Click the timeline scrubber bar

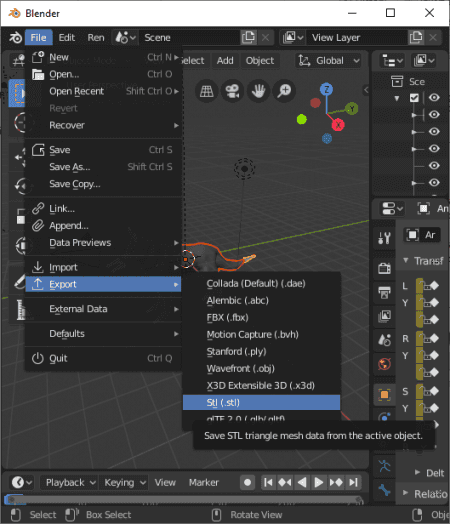[x=184, y=500]
